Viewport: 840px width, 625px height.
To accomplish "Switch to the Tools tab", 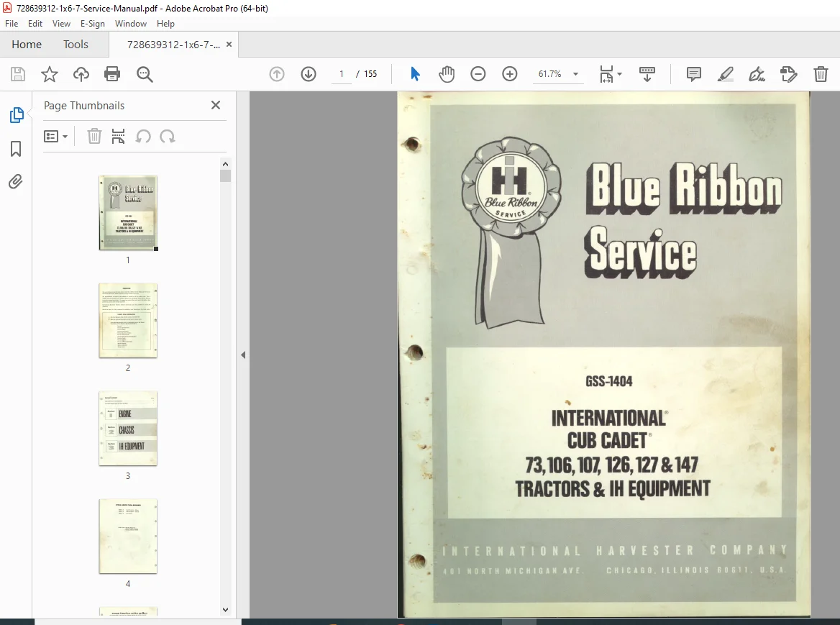I will [x=76, y=45].
